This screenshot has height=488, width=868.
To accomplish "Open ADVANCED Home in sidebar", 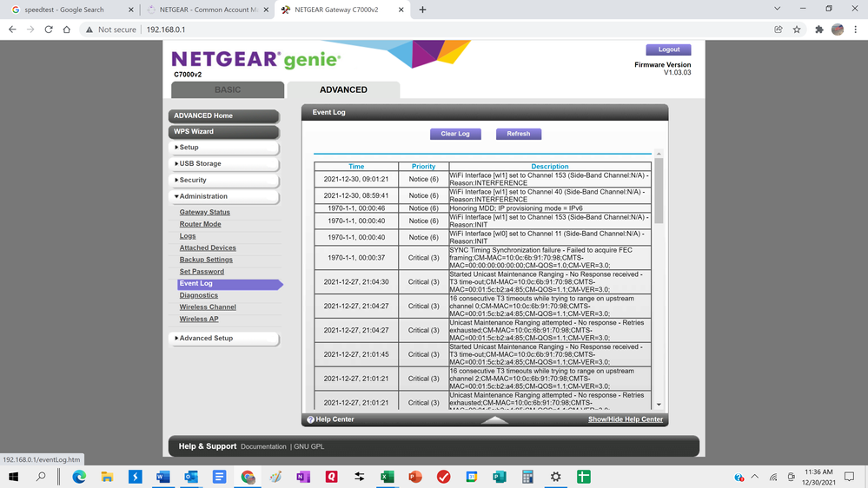I will (x=223, y=115).
